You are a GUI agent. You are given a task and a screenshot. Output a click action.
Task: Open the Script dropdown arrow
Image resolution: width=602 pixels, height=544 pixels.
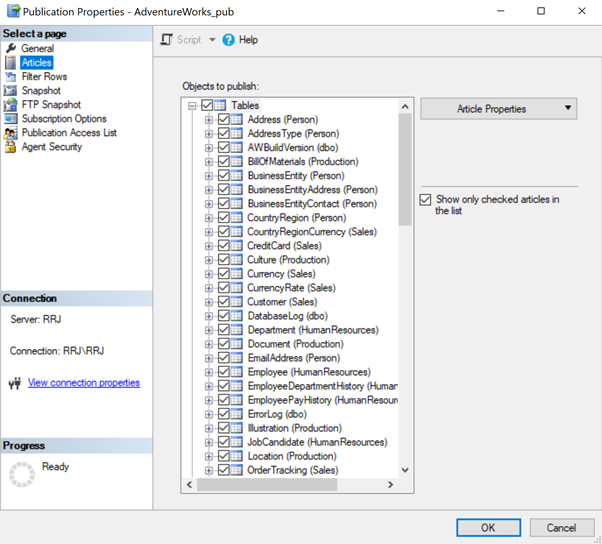tap(212, 40)
